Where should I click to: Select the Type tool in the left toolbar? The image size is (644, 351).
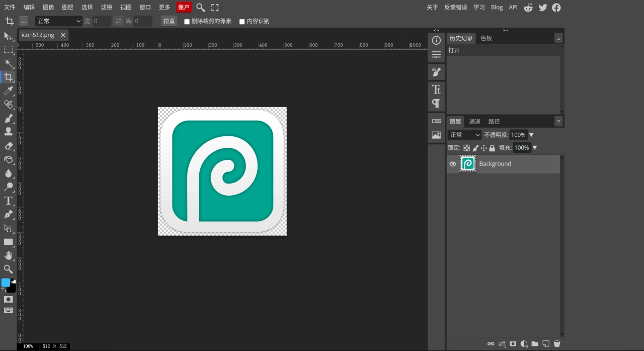pos(8,201)
